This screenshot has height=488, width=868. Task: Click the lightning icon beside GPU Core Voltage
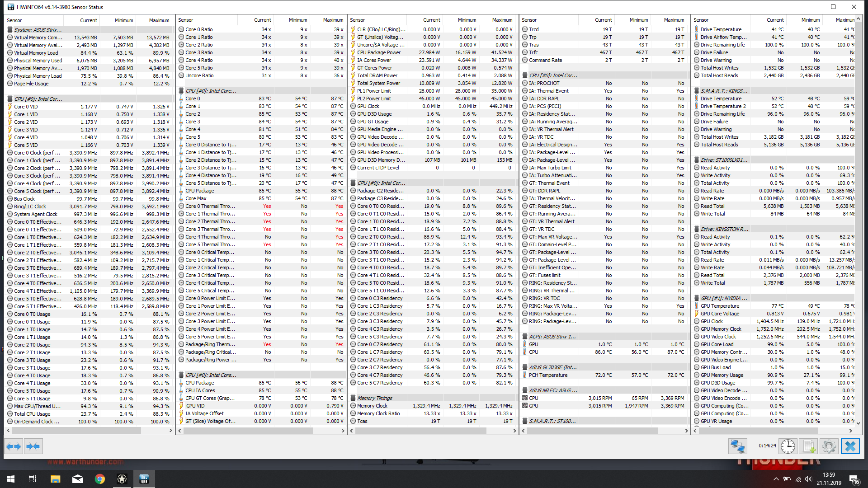pos(697,314)
